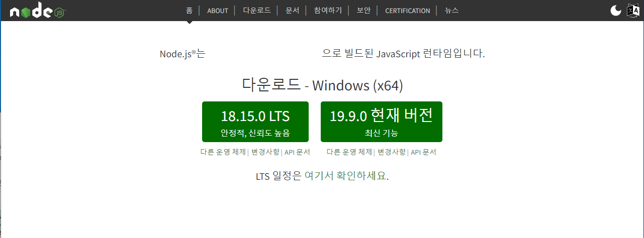Select the 홈 menu item

point(189,11)
